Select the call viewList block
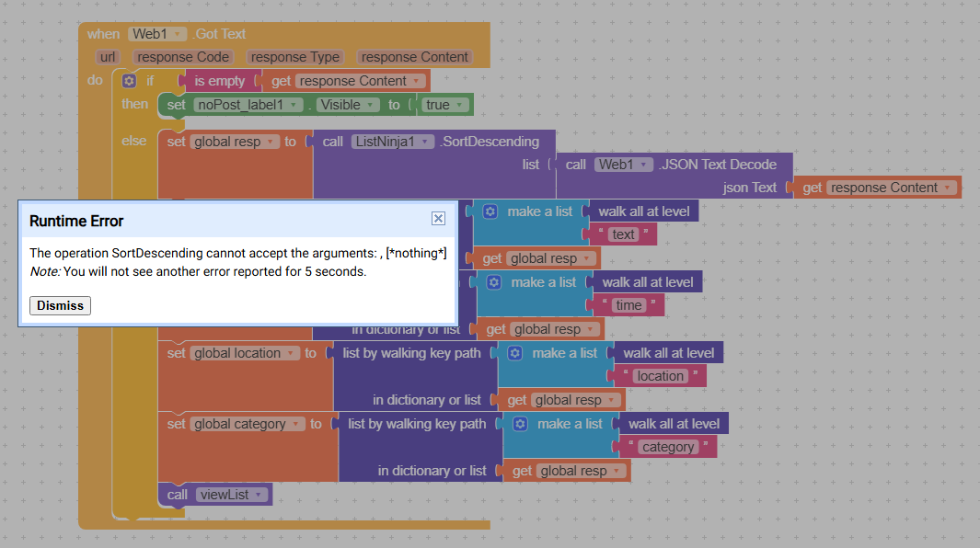 (177, 495)
